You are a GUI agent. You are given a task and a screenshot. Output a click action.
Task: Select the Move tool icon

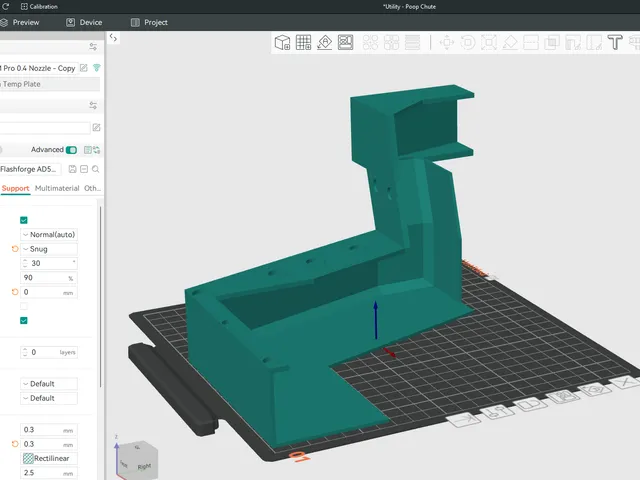(x=447, y=42)
